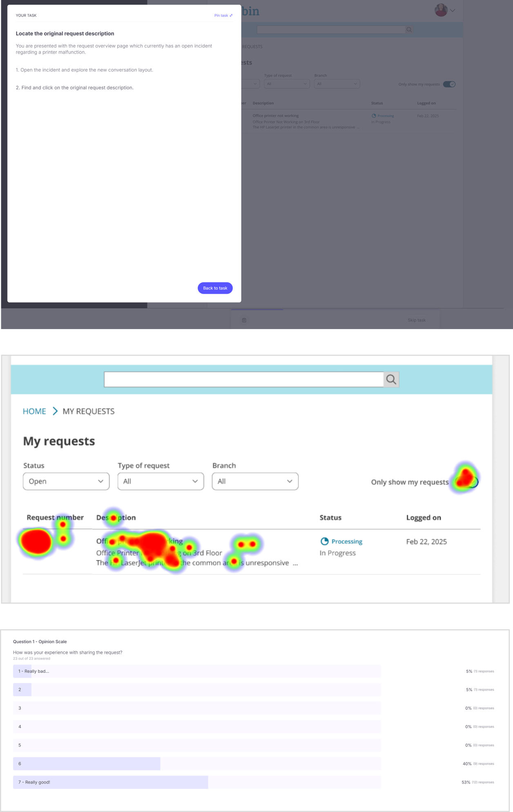Click the search field on the heatmap page

[x=244, y=379]
